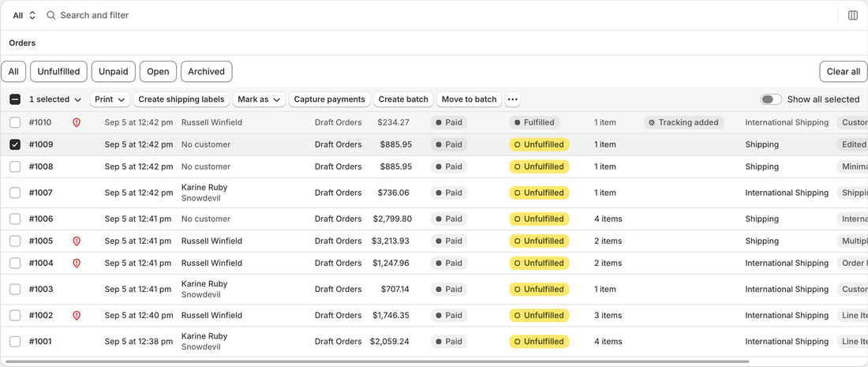Image resolution: width=868 pixels, height=367 pixels.
Task: Click the Clear all button
Action: coord(843,71)
